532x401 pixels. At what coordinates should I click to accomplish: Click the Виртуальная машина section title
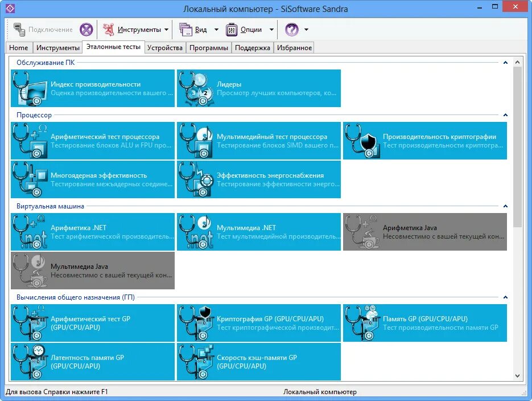[x=50, y=206]
